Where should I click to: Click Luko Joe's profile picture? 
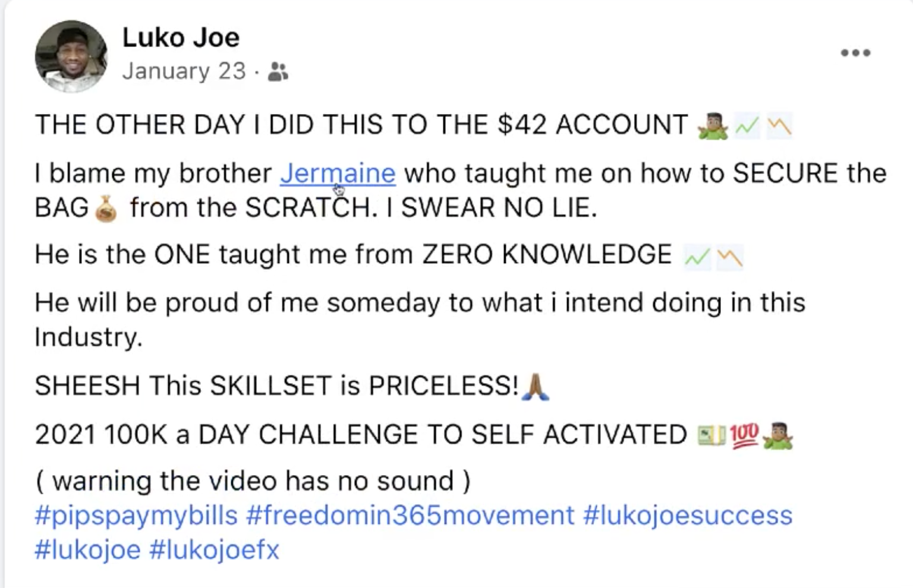pyautogui.click(x=71, y=56)
